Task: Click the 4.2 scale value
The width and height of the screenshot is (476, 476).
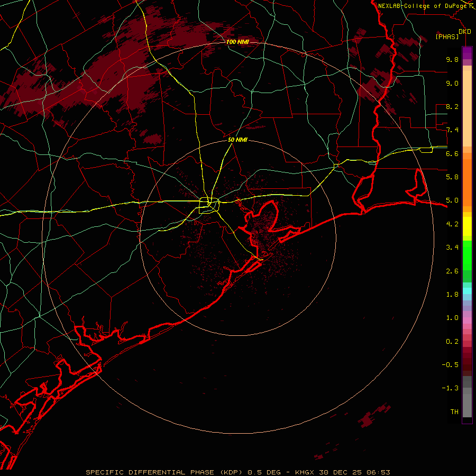Action: click(452, 224)
